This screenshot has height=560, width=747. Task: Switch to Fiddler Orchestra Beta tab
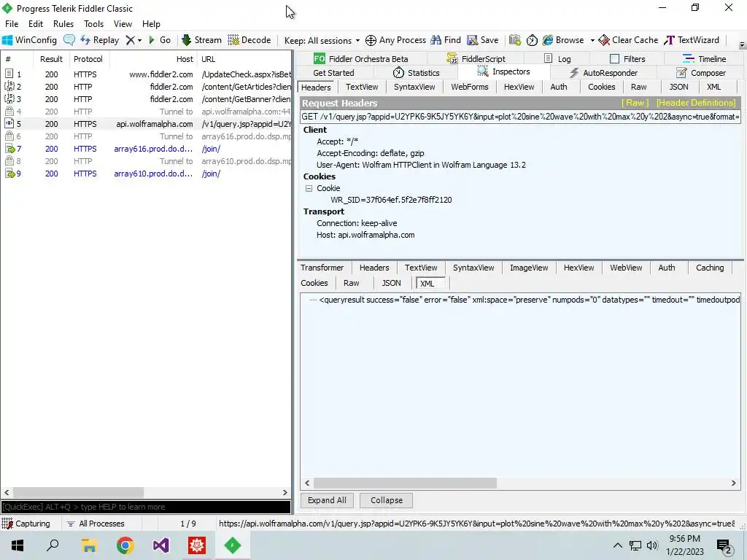click(x=360, y=58)
